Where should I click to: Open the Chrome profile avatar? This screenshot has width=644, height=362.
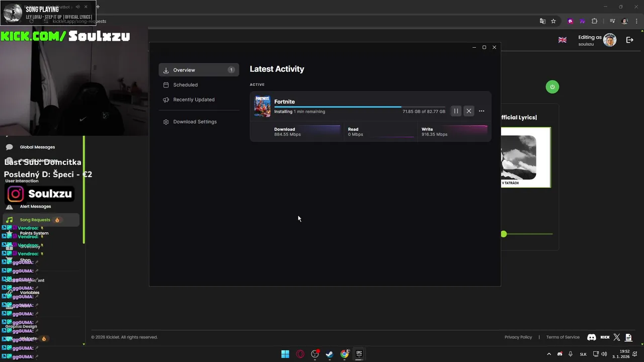[624, 21]
